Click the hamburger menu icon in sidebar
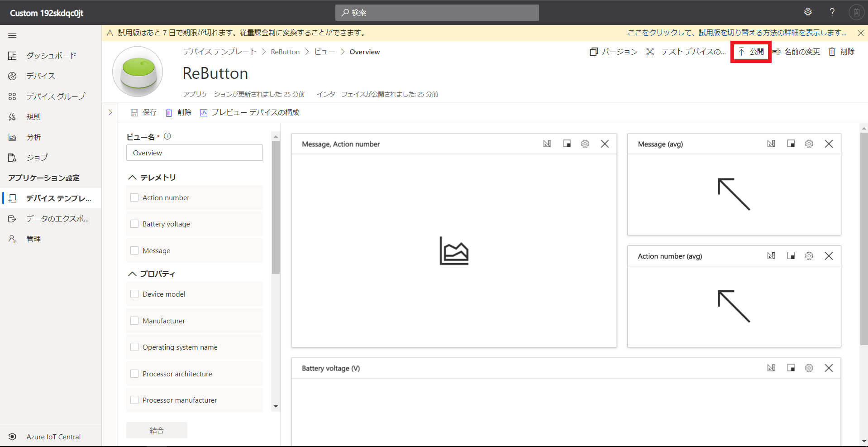 (12, 35)
